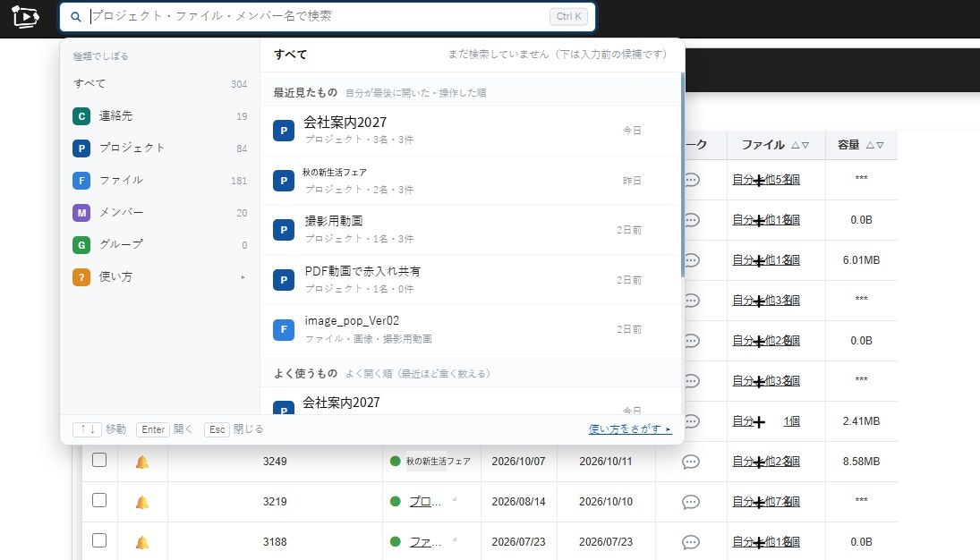The image size is (980, 560).
Task: Check the checkbox for row 3249
Action: pyautogui.click(x=99, y=460)
